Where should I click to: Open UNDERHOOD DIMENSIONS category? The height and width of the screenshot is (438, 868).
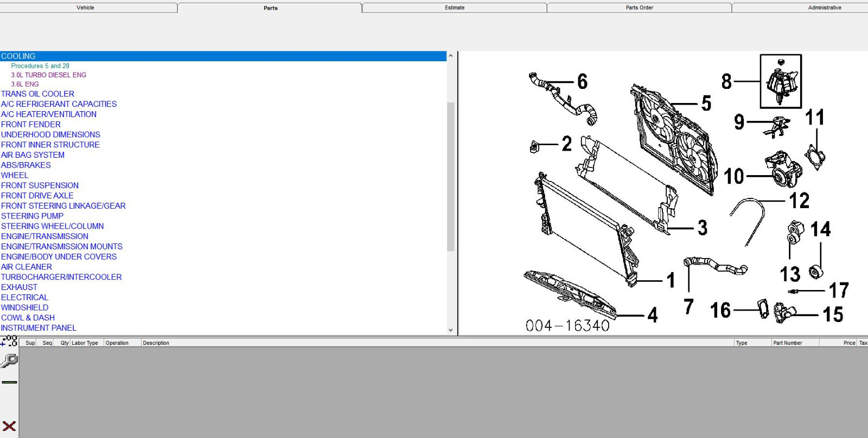click(50, 134)
